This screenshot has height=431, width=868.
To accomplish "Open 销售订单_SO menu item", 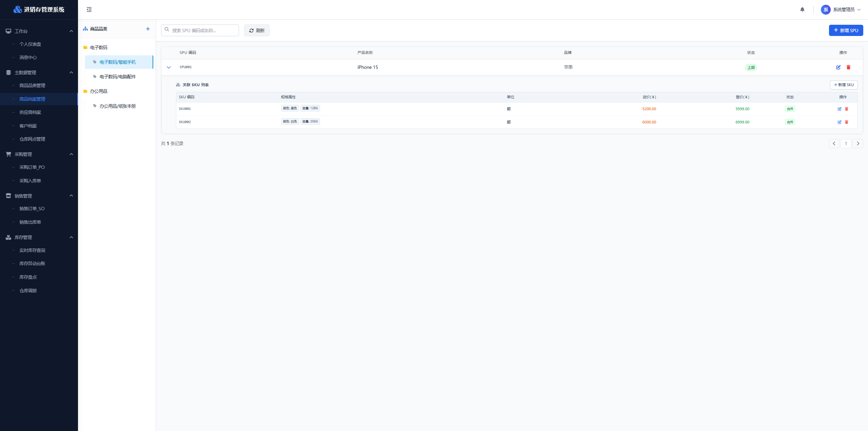I will [39, 209].
